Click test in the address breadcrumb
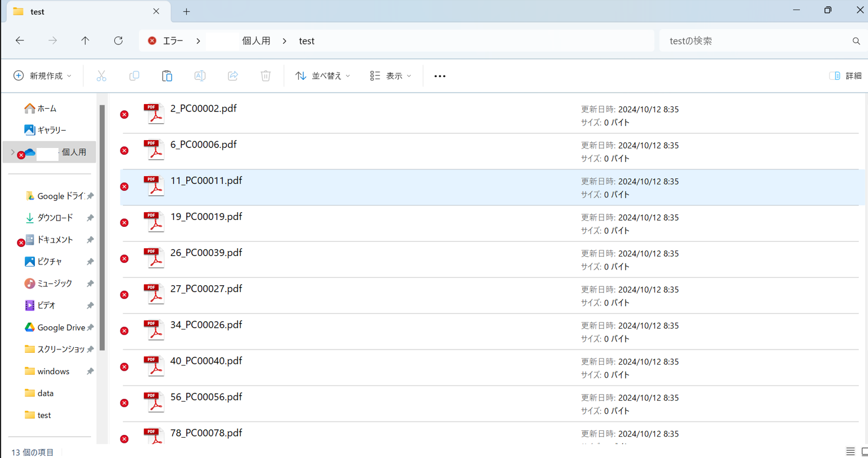This screenshot has height=458, width=868. pyautogui.click(x=307, y=41)
